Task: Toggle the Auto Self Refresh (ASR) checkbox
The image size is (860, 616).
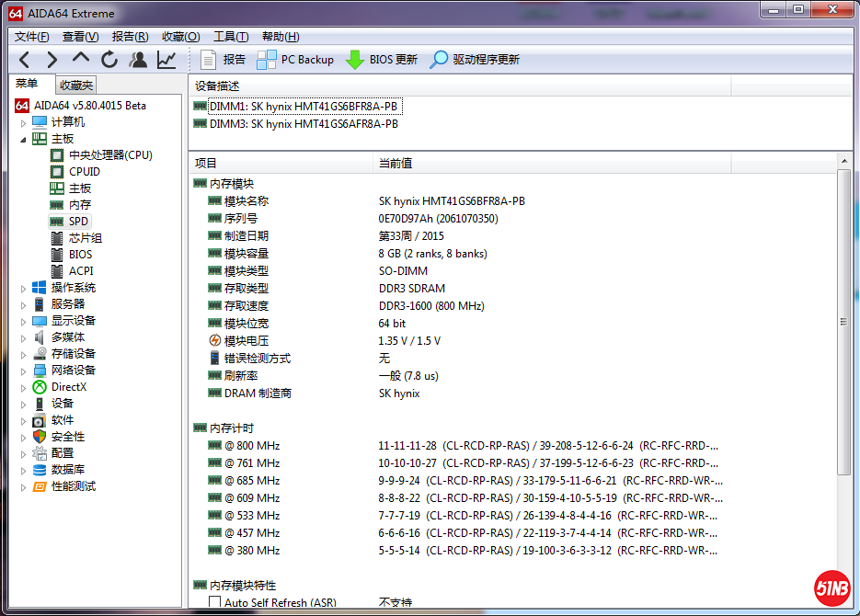Action: [x=214, y=600]
